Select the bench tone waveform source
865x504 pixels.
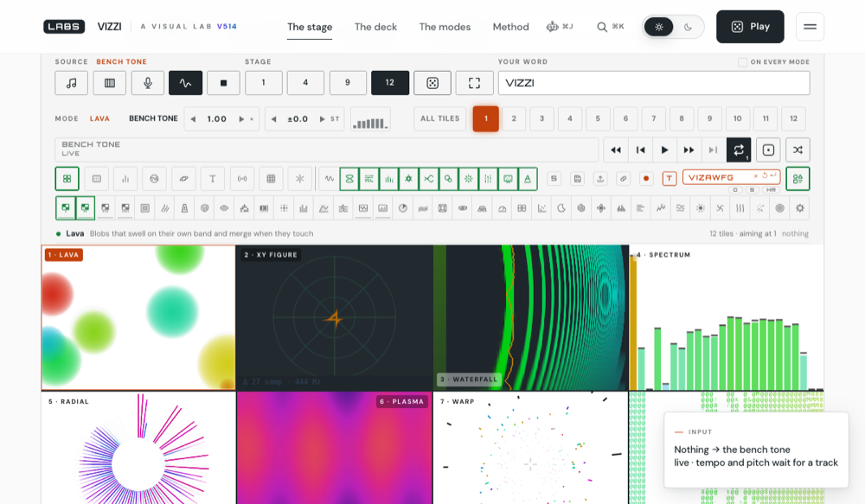pos(185,83)
